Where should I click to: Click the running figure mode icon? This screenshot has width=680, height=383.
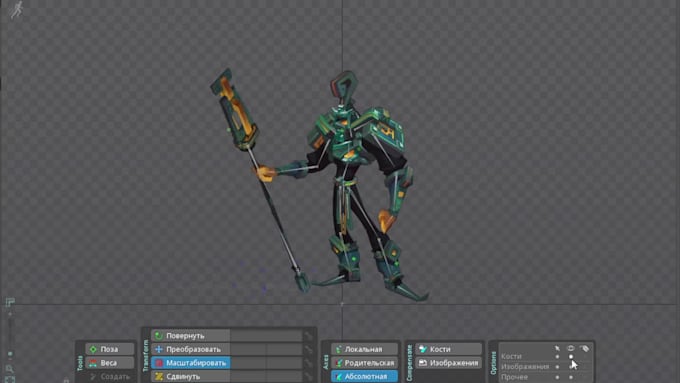tap(16, 10)
